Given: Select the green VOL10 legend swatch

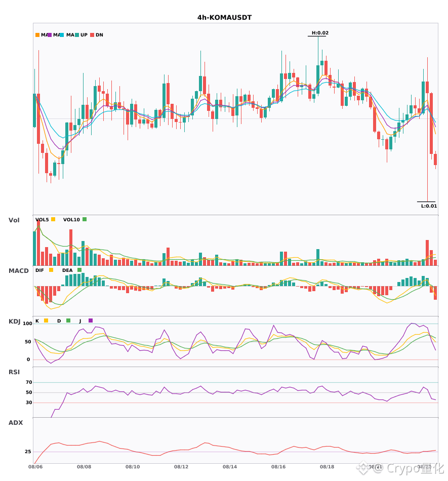Looking at the screenshot, I should (85, 219).
